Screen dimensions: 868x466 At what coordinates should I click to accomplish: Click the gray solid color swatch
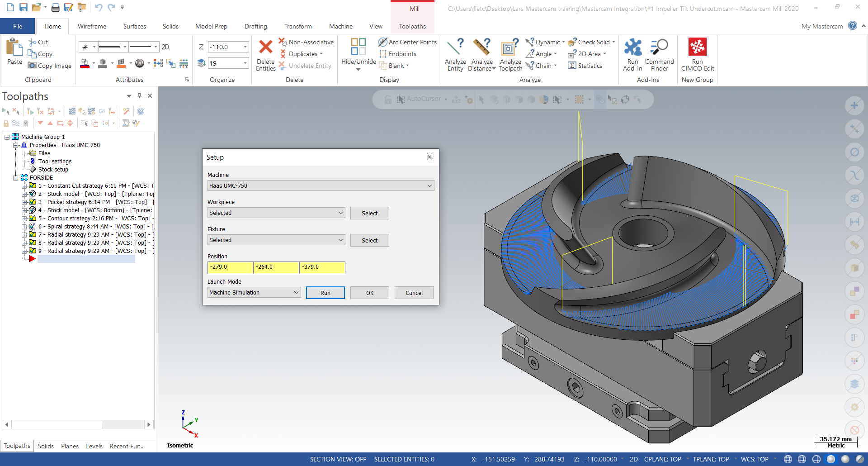point(103,63)
